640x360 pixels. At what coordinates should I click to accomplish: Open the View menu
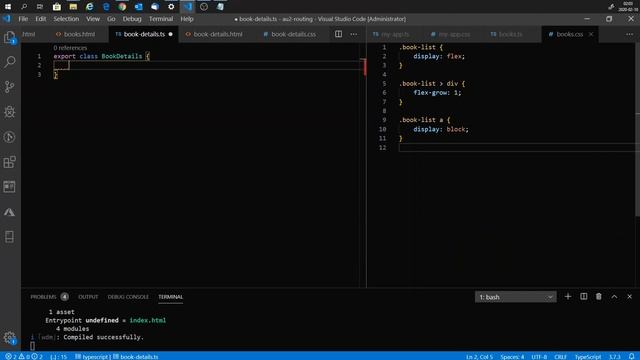click(93, 19)
